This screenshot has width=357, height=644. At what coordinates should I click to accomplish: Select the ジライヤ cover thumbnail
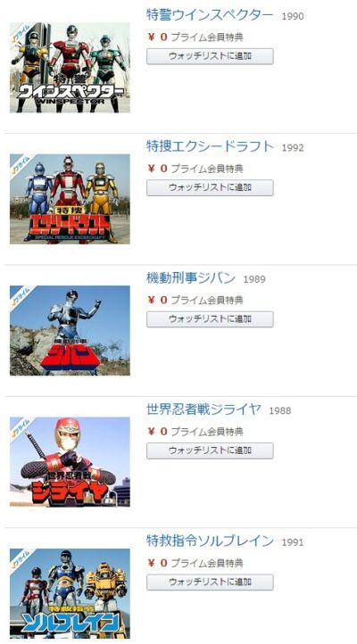70,462
